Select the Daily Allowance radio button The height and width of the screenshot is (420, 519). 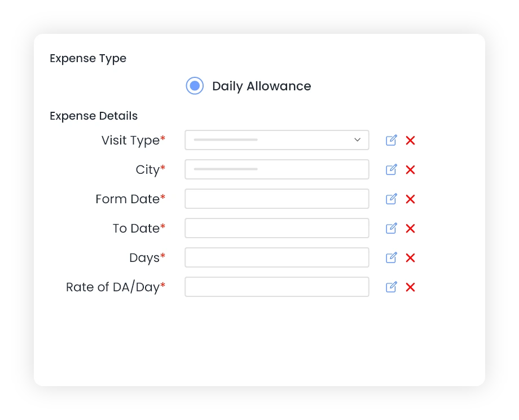pos(195,86)
